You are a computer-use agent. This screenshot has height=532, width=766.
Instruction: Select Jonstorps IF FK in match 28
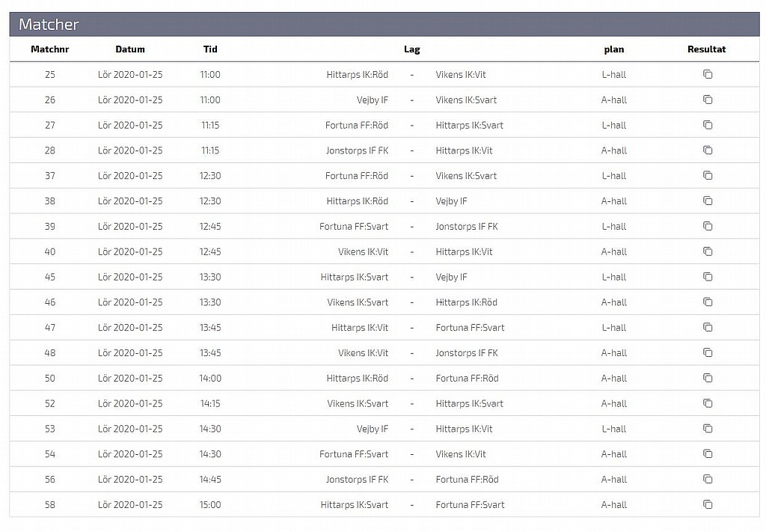(x=357, y=150)
